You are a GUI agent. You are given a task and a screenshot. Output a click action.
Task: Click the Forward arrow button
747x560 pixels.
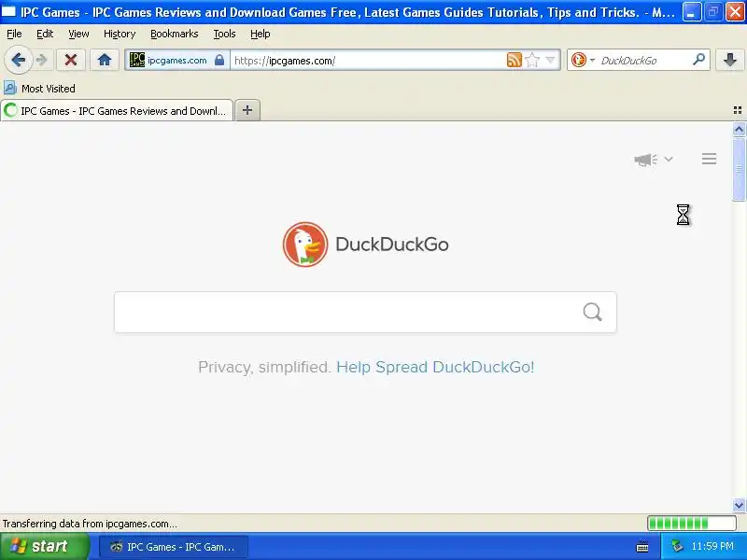pyautogui.click(x=42, y=60)
